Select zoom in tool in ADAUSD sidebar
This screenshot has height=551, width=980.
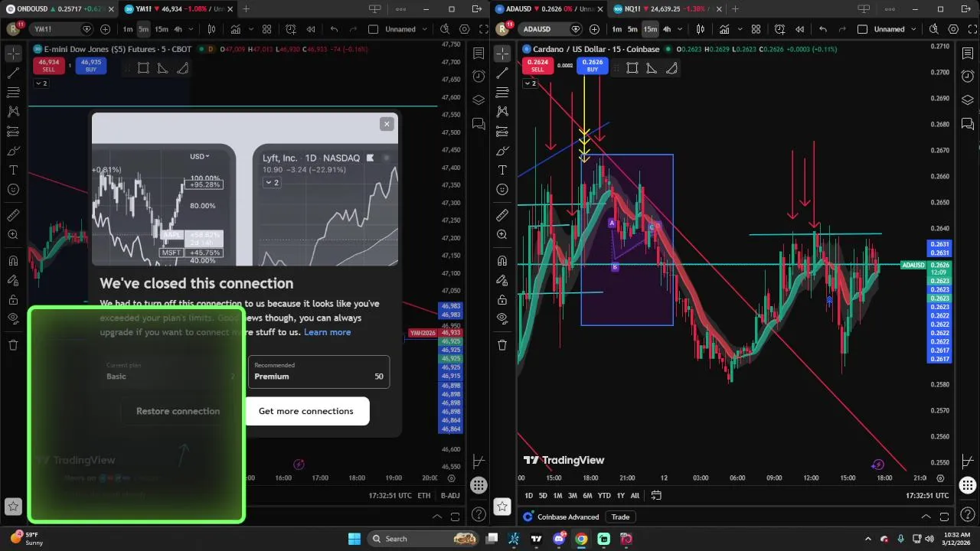point(502,235)
